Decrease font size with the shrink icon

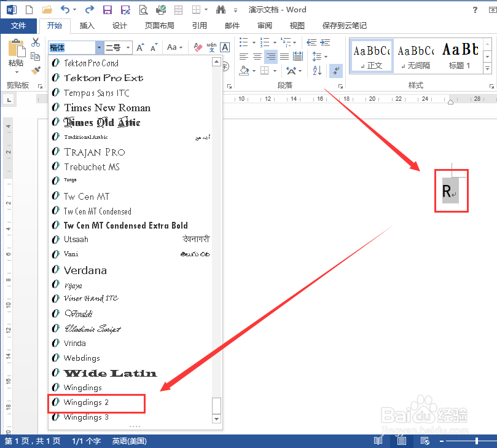pyautogui.click(x=154, y=47)
